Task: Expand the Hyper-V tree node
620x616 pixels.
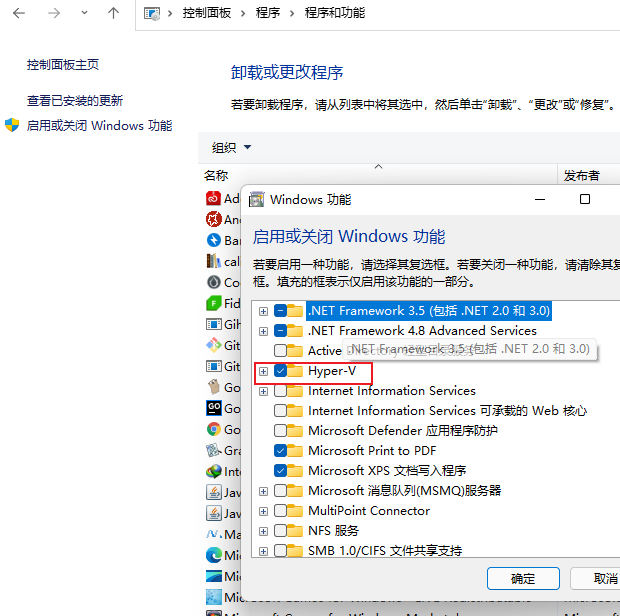Action: click(264, 371)
